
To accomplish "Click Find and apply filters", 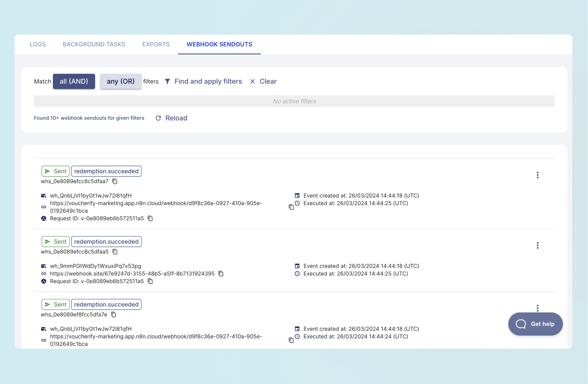I will tap(203, 81).
